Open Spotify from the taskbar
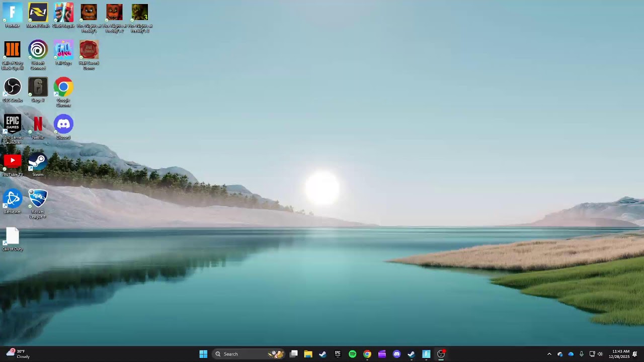Image resolution: width=644 pixels, height=362 pixels. [352, 354]
